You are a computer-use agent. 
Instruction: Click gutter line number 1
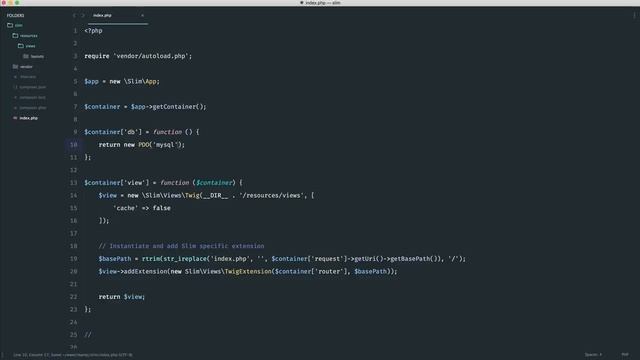tap(75, 31)
